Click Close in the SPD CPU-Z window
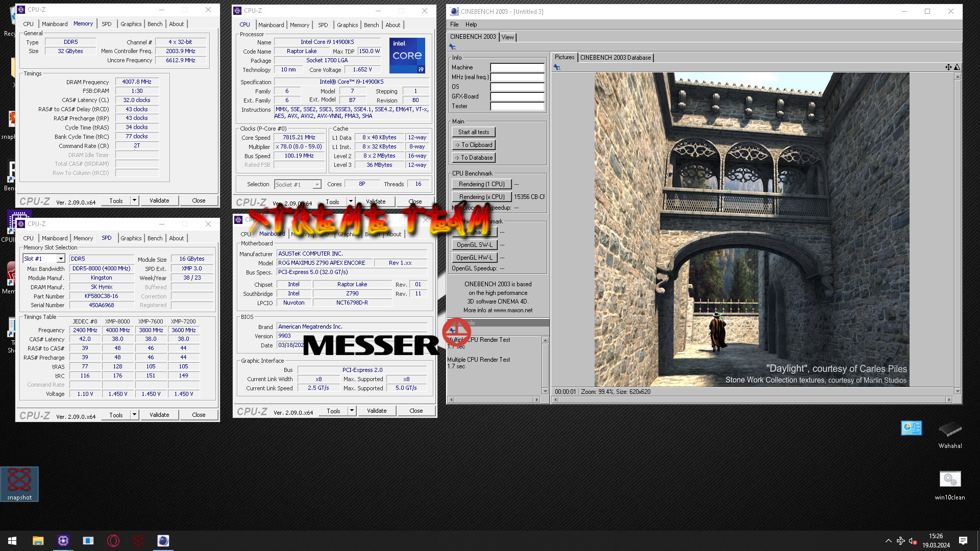Image resolution: width=980 pixels, height=551 pixels. coord(199,415)
